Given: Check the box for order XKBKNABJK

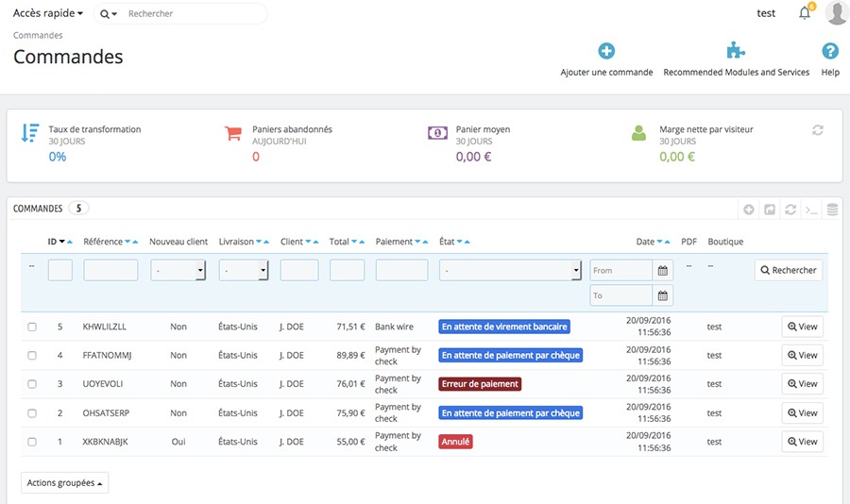Looking at the screenshot, I should pyautogui.click(x=32, y=442).
